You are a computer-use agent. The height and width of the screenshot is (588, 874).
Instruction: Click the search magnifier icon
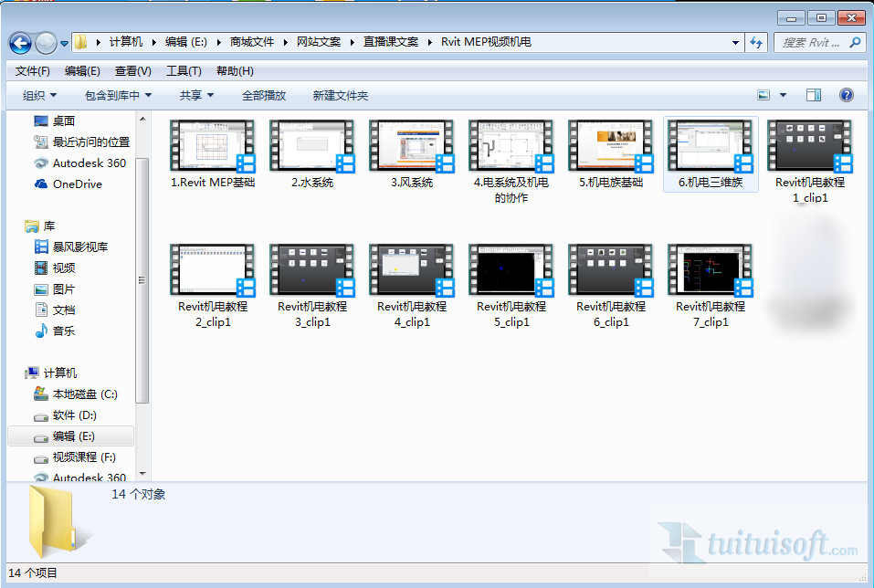click(x=855, y=42)
